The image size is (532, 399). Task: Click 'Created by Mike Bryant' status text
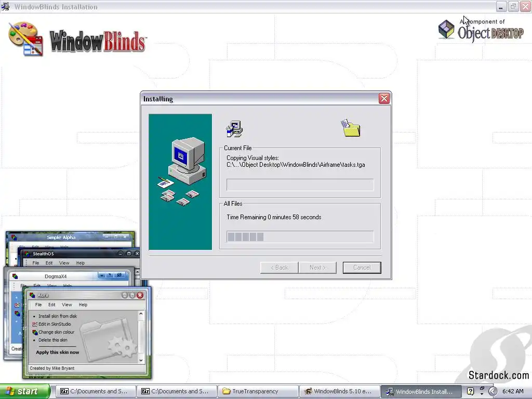(x=52, y=368)
